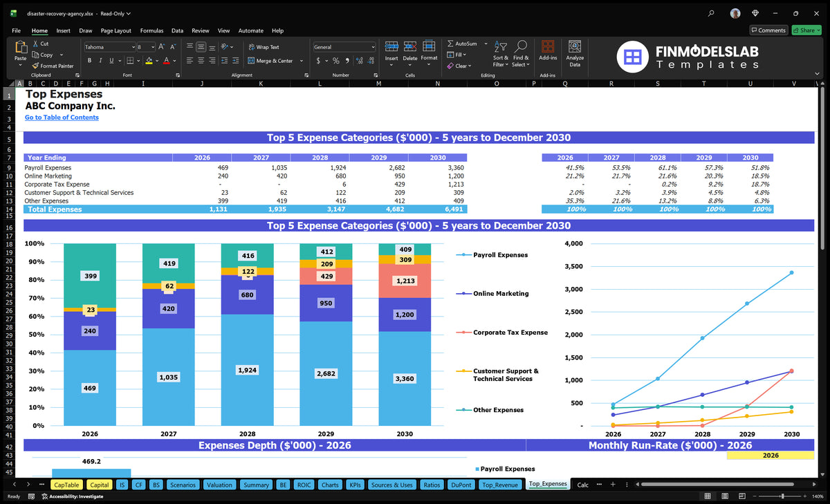Image resolution: width=830 pixels, height=504 pixels.
Task: Click the Paste clipboard icon
Action: [x=20, y=47]
